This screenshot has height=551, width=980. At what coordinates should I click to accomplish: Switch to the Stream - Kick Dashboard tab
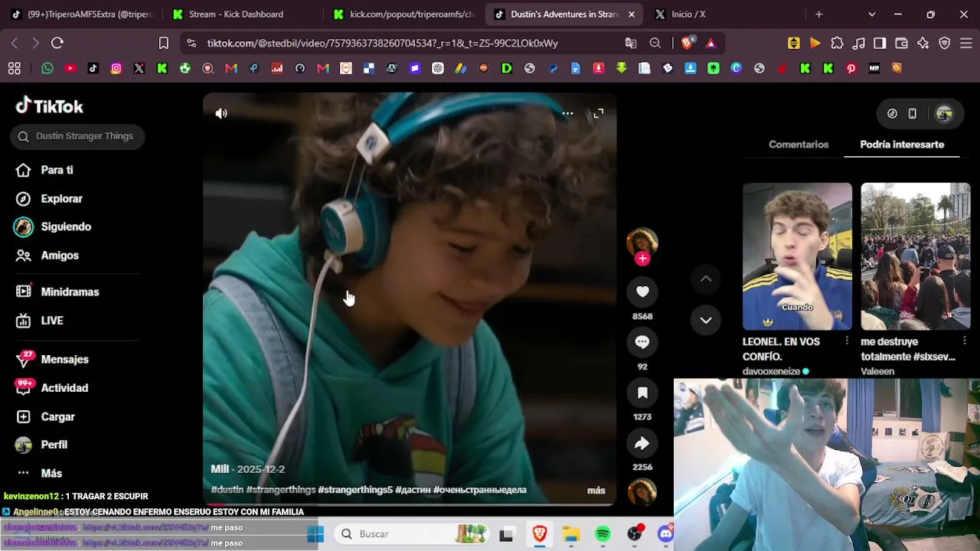(x=237, y=15)
